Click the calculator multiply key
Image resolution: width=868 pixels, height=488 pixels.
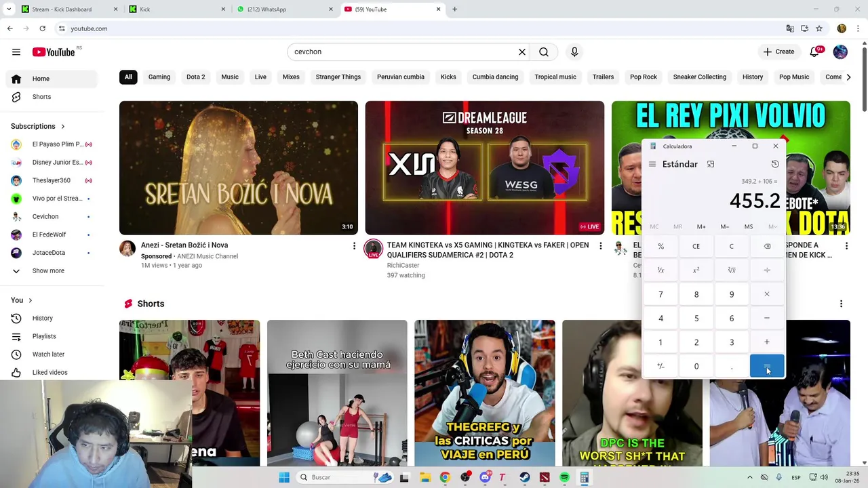[x=767, y=294]
